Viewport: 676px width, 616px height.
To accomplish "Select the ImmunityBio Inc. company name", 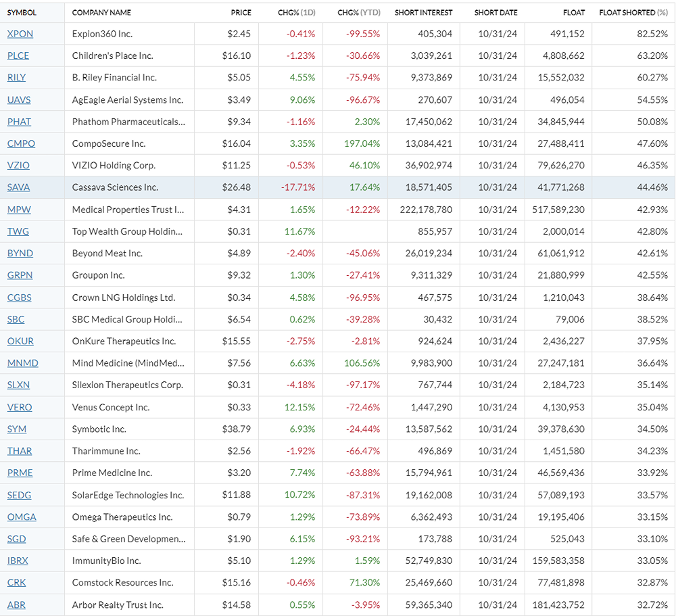I will (x=107, y=561).
